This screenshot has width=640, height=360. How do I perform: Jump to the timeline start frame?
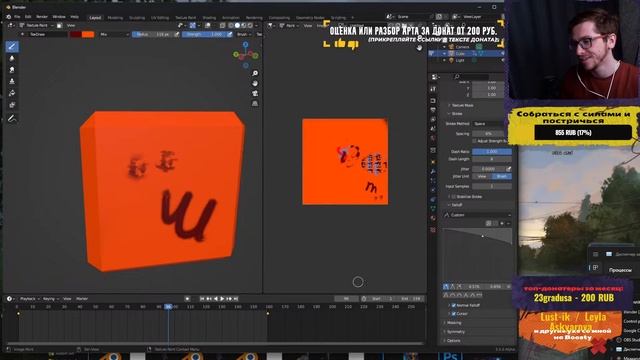click(202, 299)
